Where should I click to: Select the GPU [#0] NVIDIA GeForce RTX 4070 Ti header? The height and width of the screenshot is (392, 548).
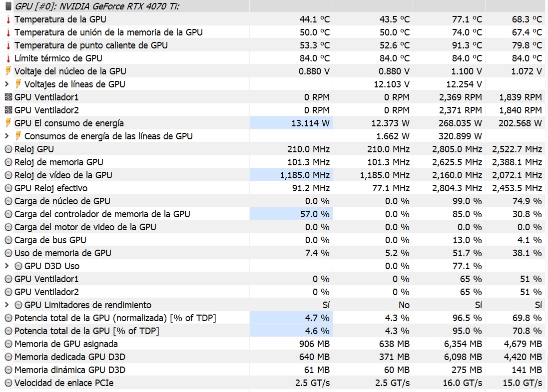(x=97, y=6)
